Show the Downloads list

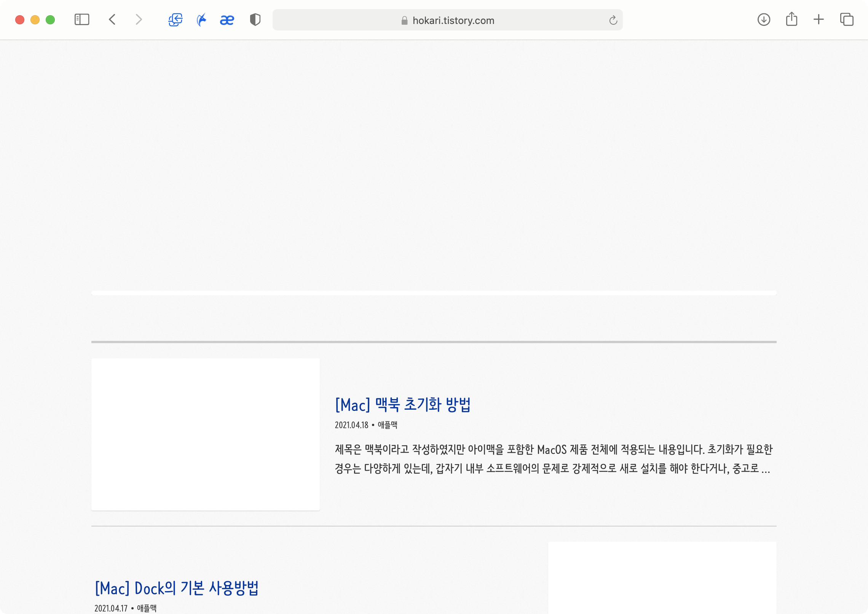pyautogui.click(x=764, y=20)
